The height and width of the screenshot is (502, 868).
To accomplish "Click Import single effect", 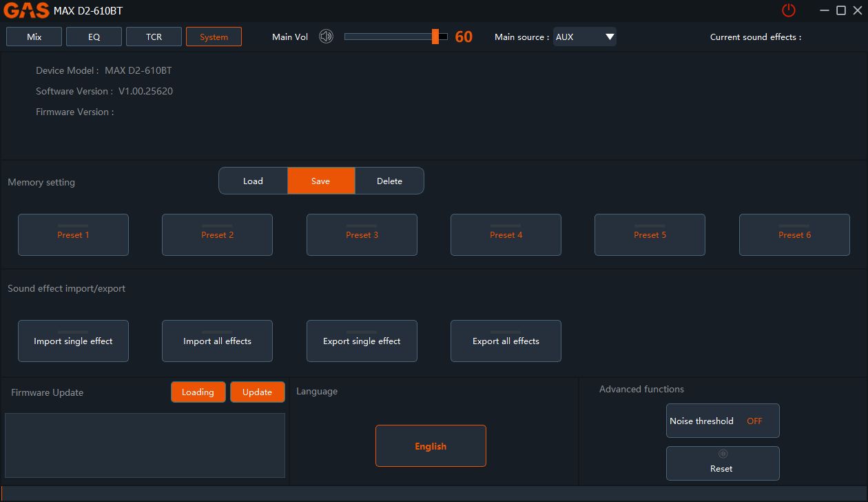I will (73, 341).
